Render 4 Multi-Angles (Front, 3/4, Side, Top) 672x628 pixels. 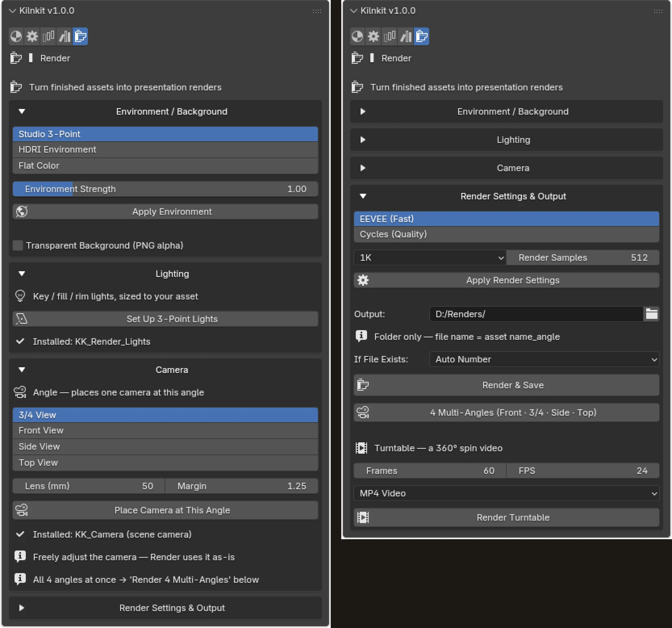(507, 412)
